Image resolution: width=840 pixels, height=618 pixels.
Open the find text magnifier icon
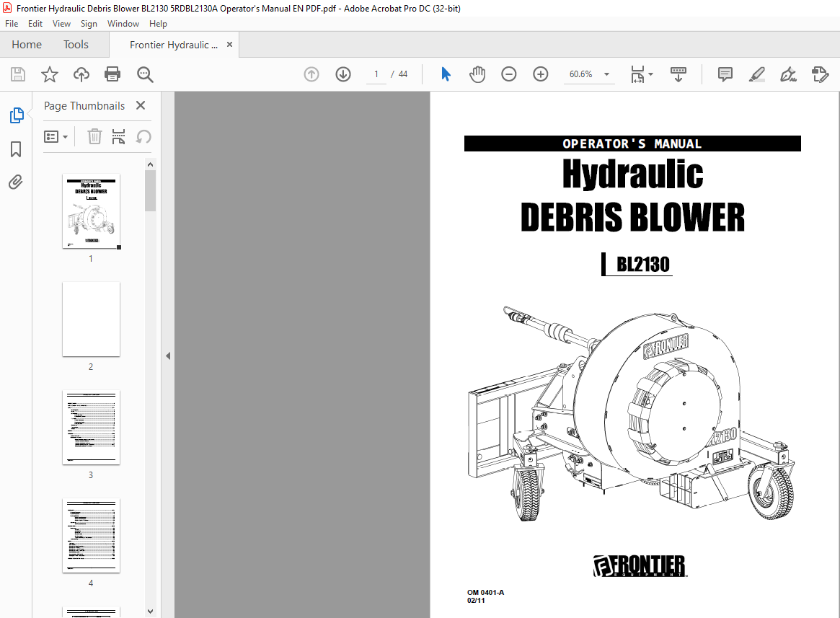point(145,74)
